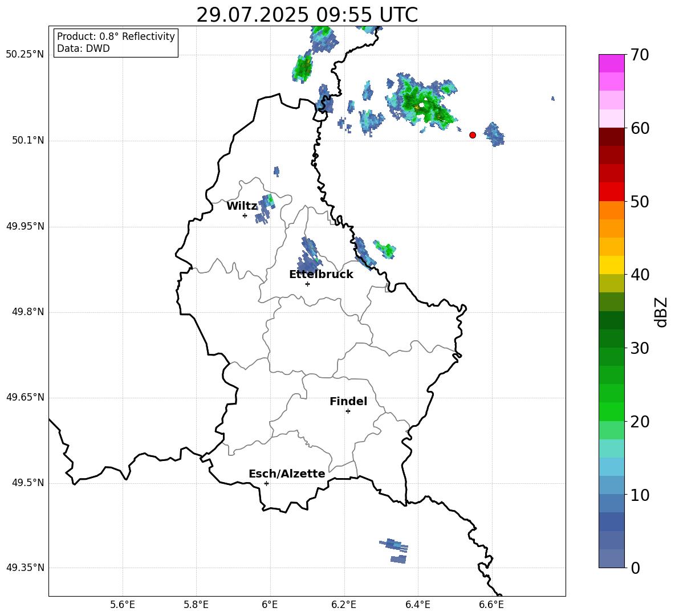Click the 49.65°N latitude label

(x=25, y=397)
